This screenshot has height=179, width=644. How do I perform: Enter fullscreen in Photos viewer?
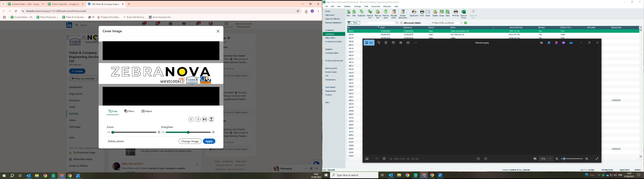(597, 159)
